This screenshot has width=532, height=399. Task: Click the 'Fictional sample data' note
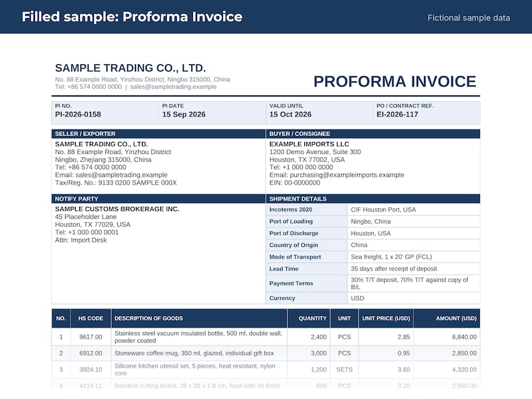pyautogui.click(x=468, y=17)
